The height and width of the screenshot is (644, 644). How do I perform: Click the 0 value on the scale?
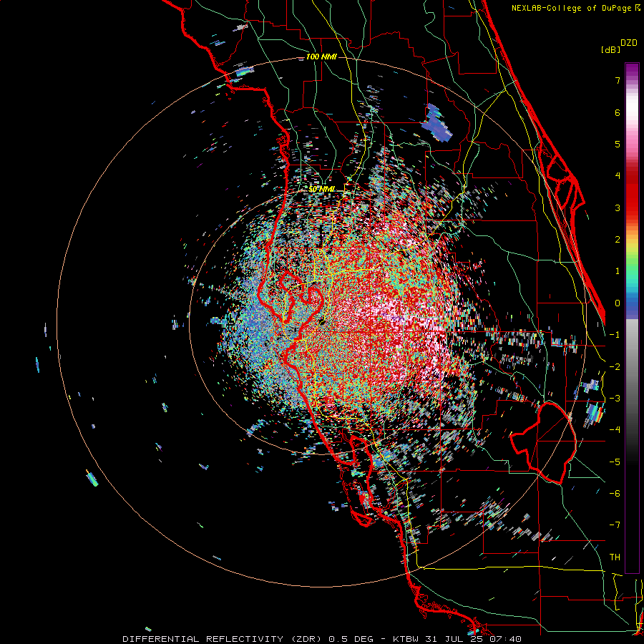[x=618, y=303]
